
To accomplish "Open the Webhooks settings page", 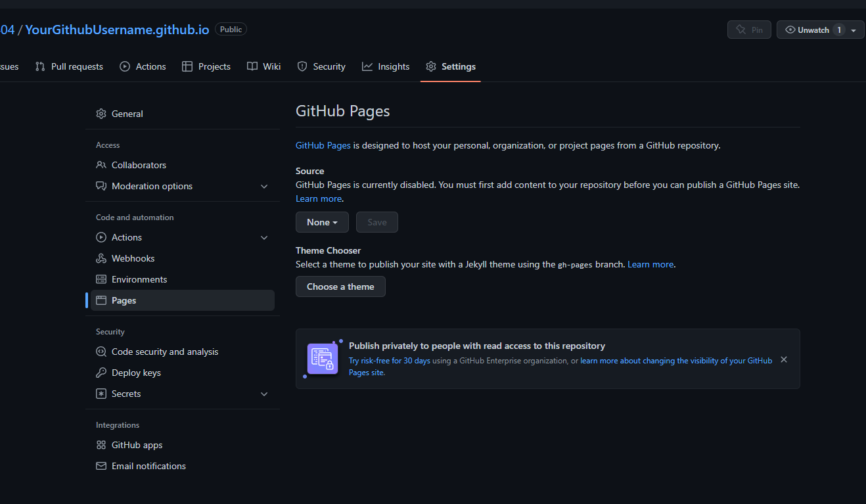I will (x=183, y=258).
